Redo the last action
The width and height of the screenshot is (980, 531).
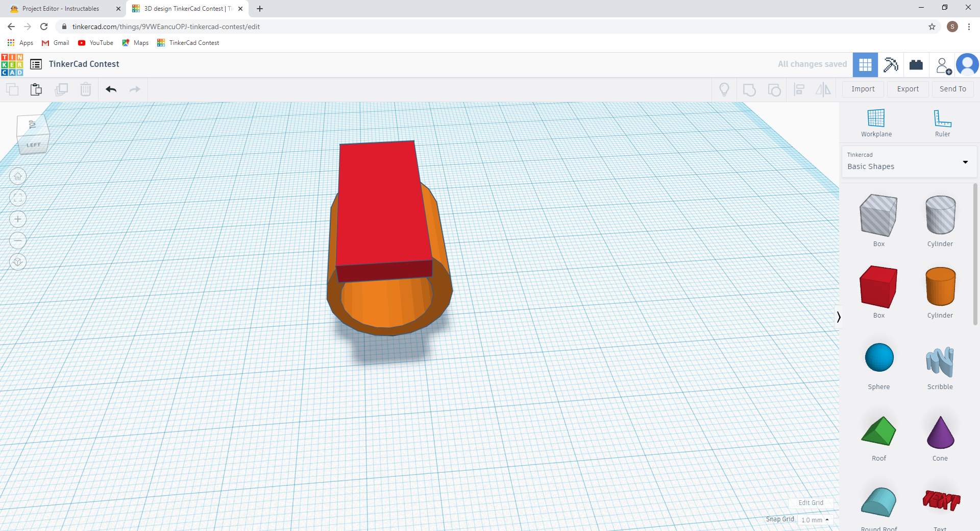click(135, 90)
